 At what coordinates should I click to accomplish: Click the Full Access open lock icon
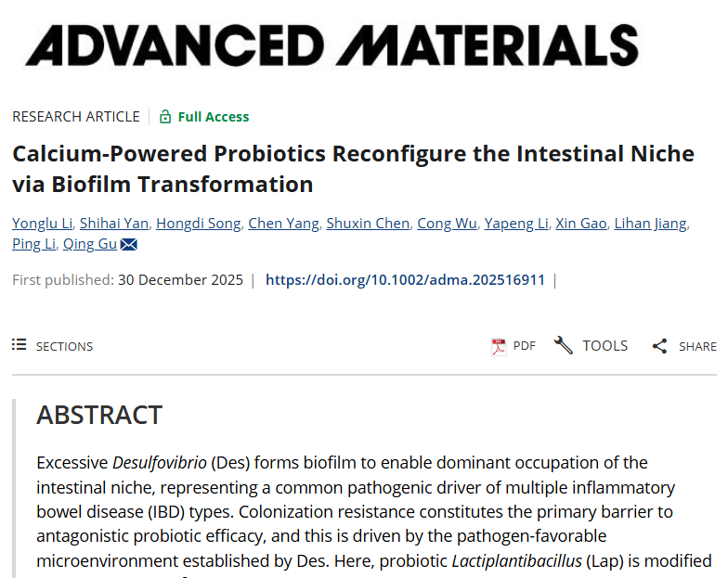[165, 117]
